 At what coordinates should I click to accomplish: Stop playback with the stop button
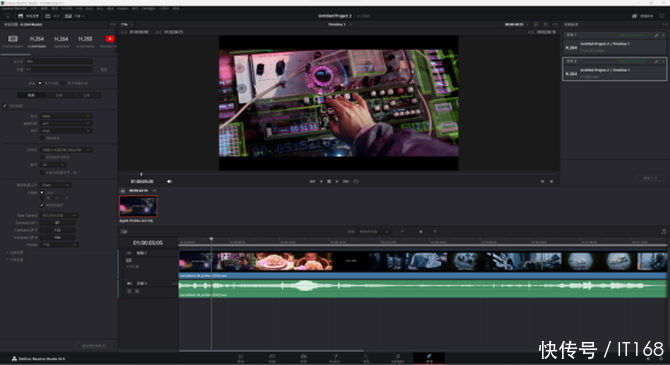[329, 182]
